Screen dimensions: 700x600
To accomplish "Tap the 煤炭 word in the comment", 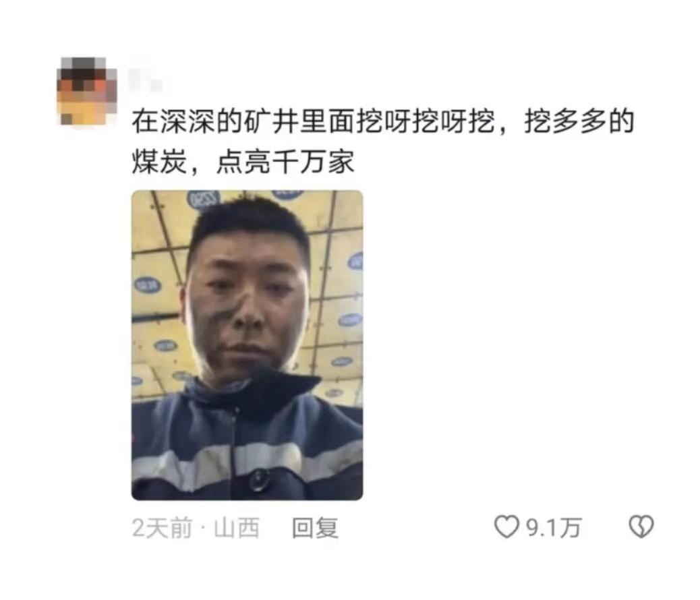I will [159, 162].
